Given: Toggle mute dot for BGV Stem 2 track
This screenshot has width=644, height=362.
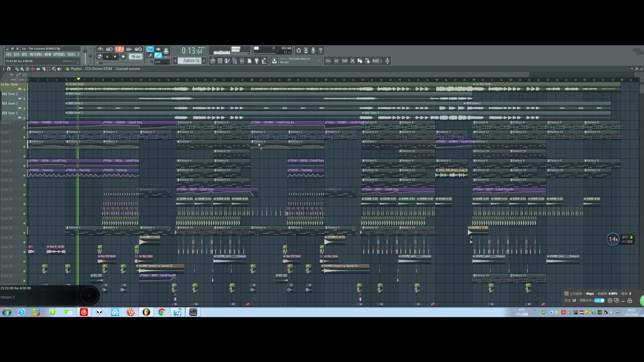Looking at the screenshot, I should (24, 108).
